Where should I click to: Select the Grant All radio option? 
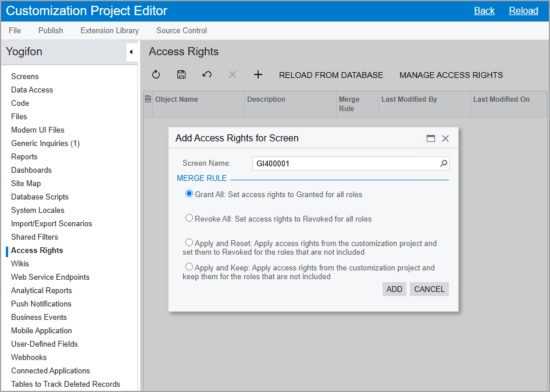189,194
